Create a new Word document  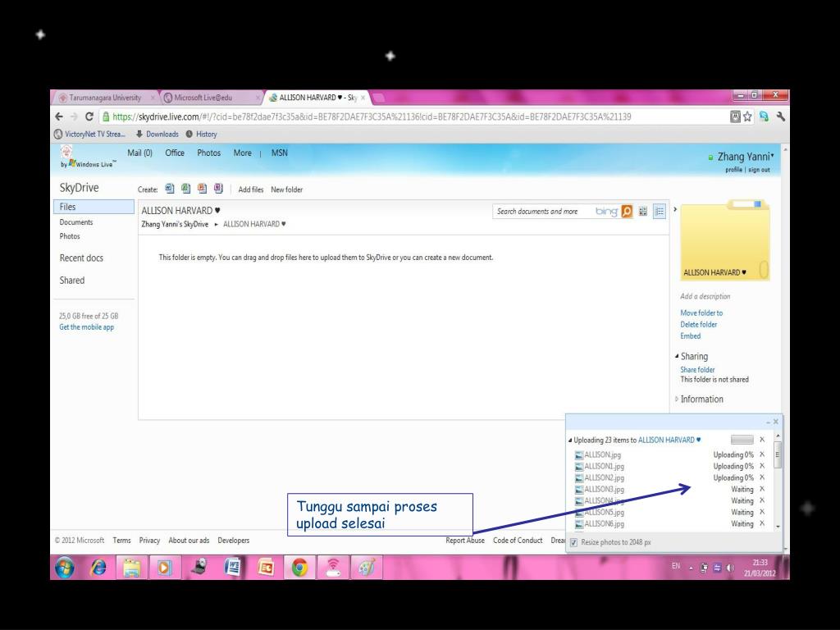(x=170, y=189)
